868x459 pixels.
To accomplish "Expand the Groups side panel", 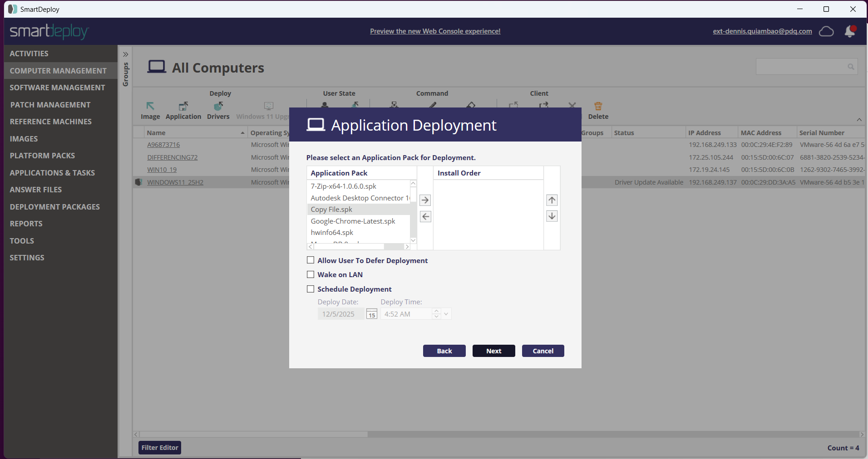I will (x=126, y=54).
